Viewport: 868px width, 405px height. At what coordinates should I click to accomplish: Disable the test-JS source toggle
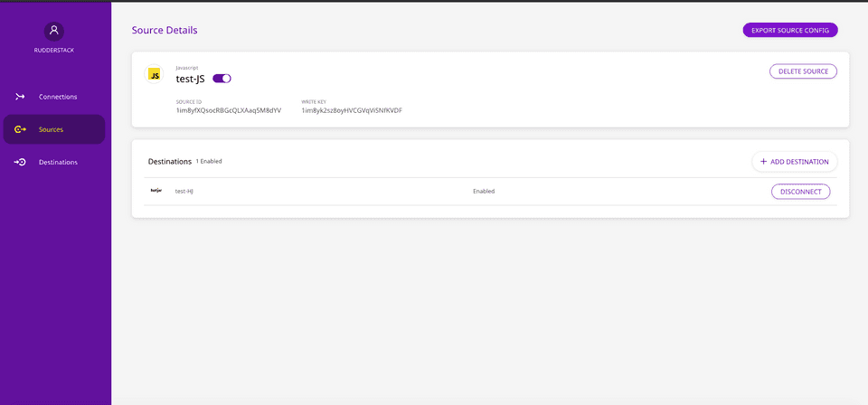pos(222,79)
